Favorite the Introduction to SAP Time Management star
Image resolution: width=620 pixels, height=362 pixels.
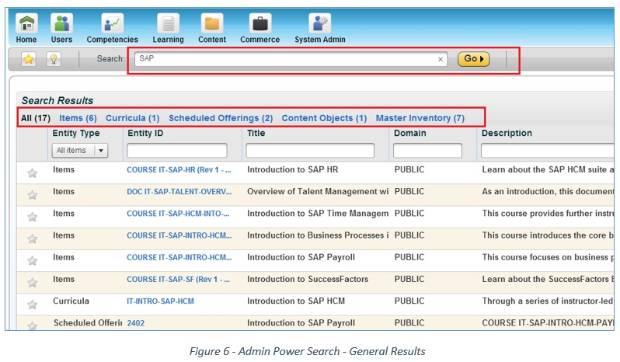click(x=32, y=217)
